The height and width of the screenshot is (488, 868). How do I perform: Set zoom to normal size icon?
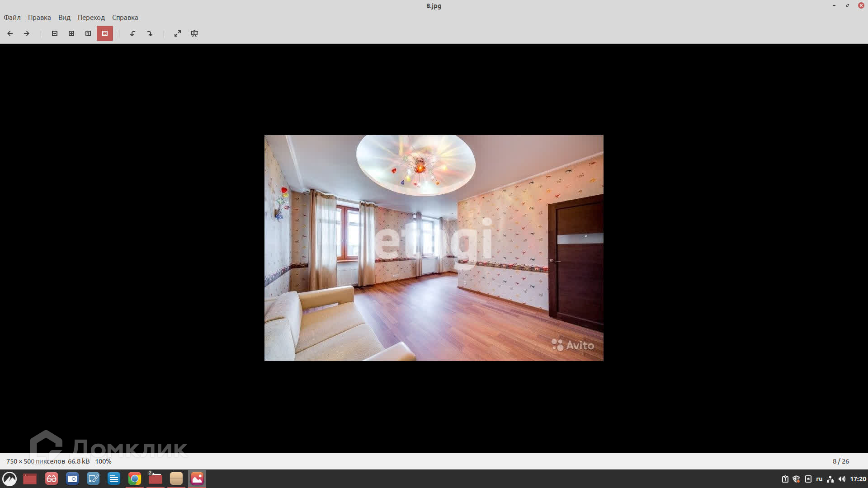pos(88,33)
